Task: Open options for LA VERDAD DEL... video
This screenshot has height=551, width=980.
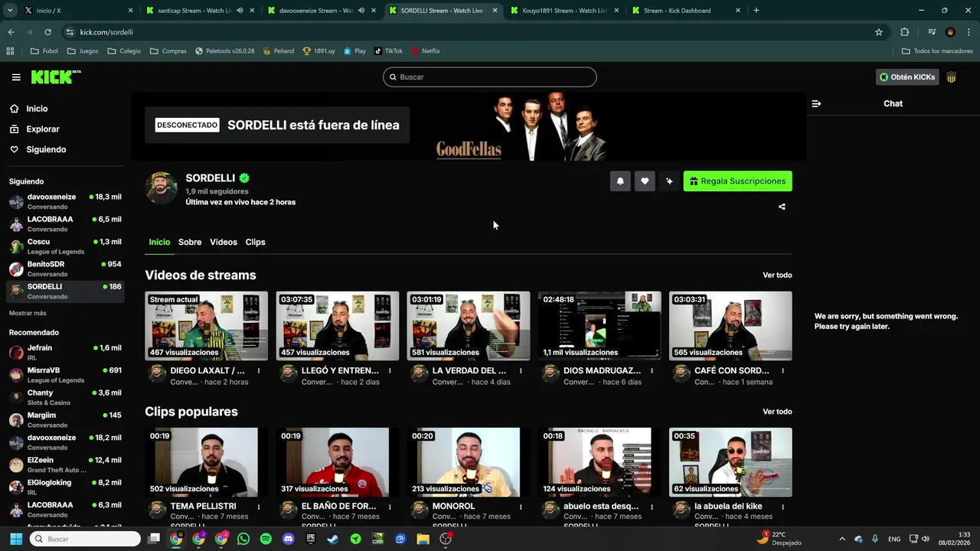Action: 521,370
